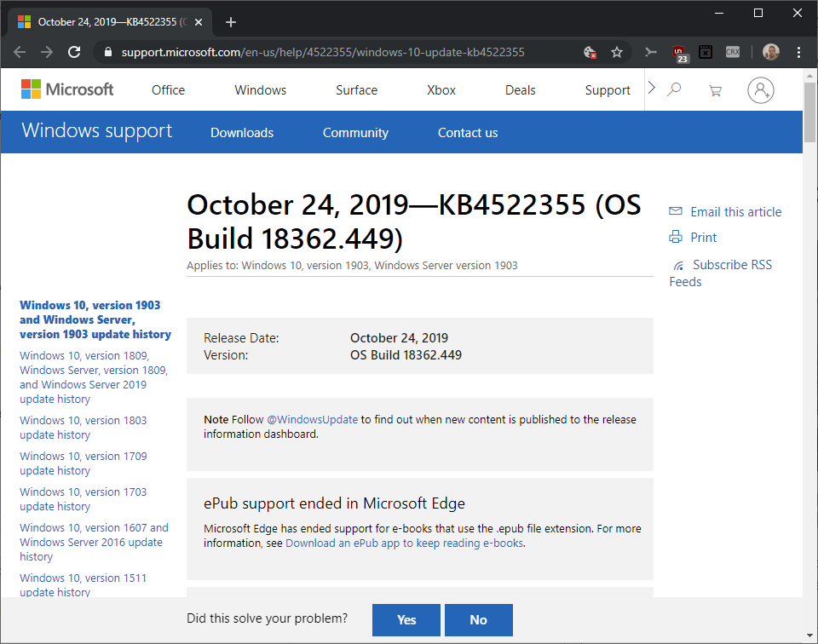Open the Community section
Viewport: 818px width, 644px height.
coord(355,133)
